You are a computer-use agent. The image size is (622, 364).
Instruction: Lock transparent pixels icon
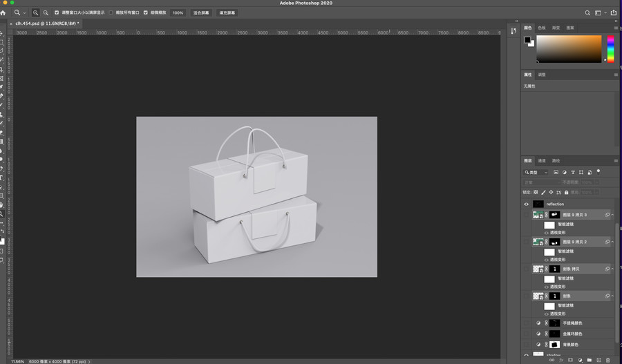[536, 192]
